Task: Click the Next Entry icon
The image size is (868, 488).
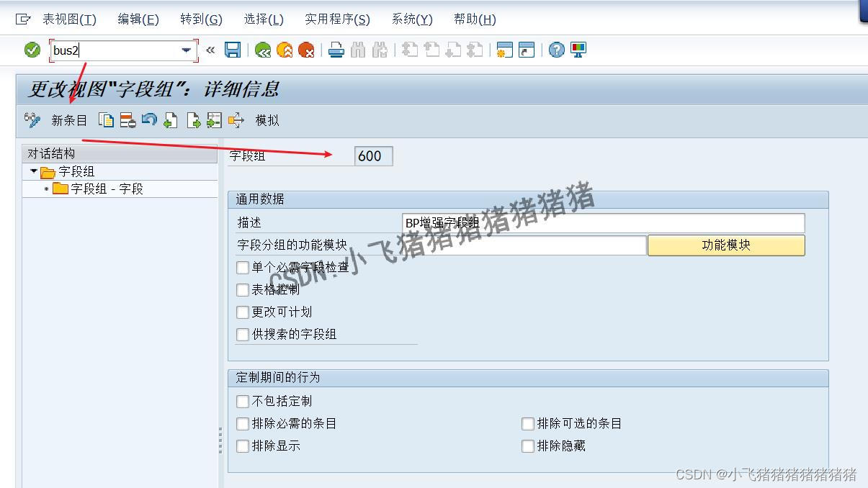Action: click(193, 120)
